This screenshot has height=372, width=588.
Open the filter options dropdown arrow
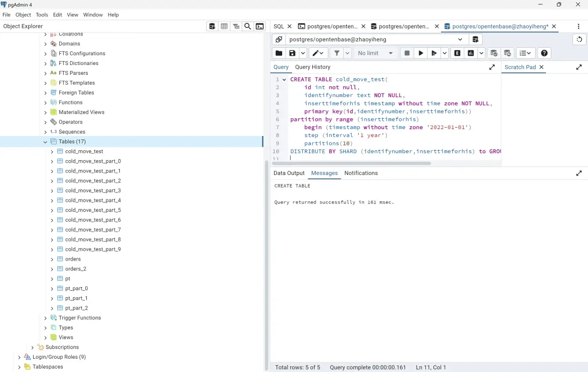347,53
